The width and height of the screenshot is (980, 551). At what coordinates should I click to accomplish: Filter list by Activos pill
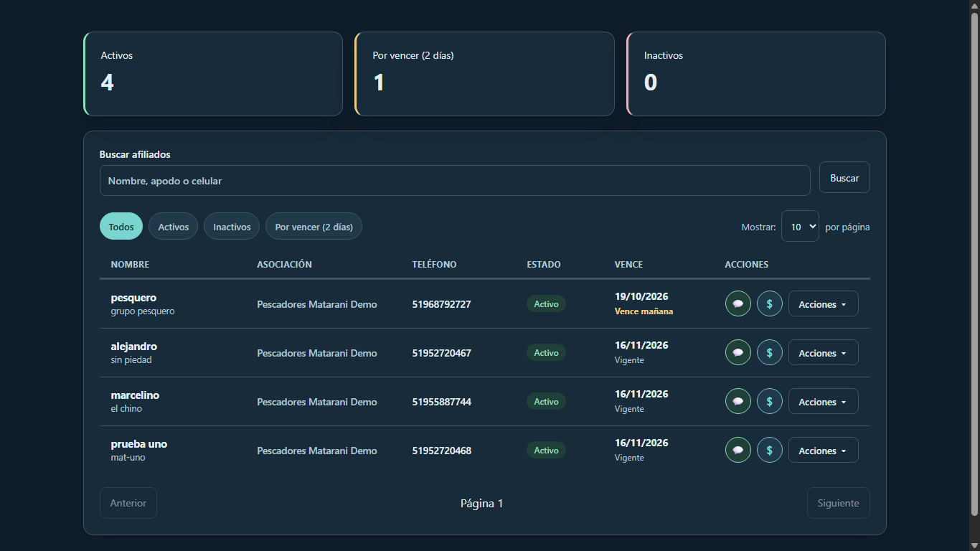(x=173, y=226)
